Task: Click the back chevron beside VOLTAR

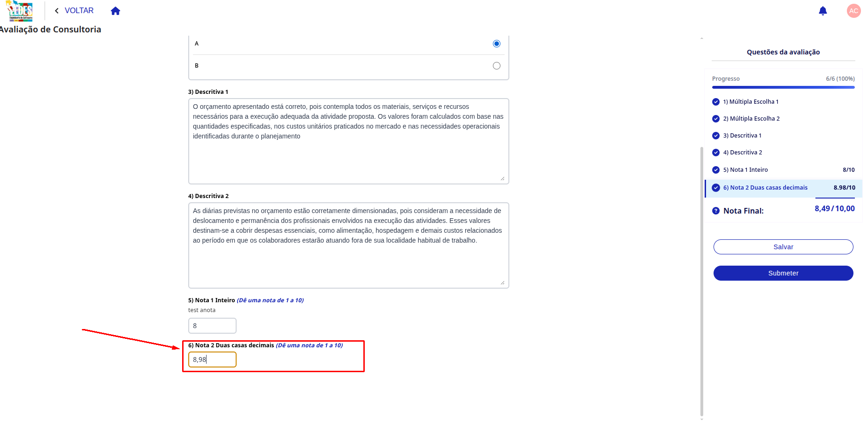Action: pos(57,11)
